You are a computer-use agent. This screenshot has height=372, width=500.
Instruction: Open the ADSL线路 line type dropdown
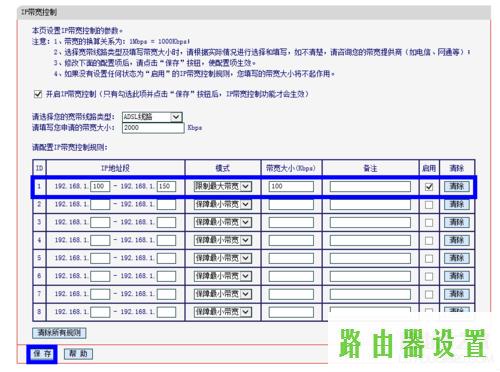pos(152,117)
